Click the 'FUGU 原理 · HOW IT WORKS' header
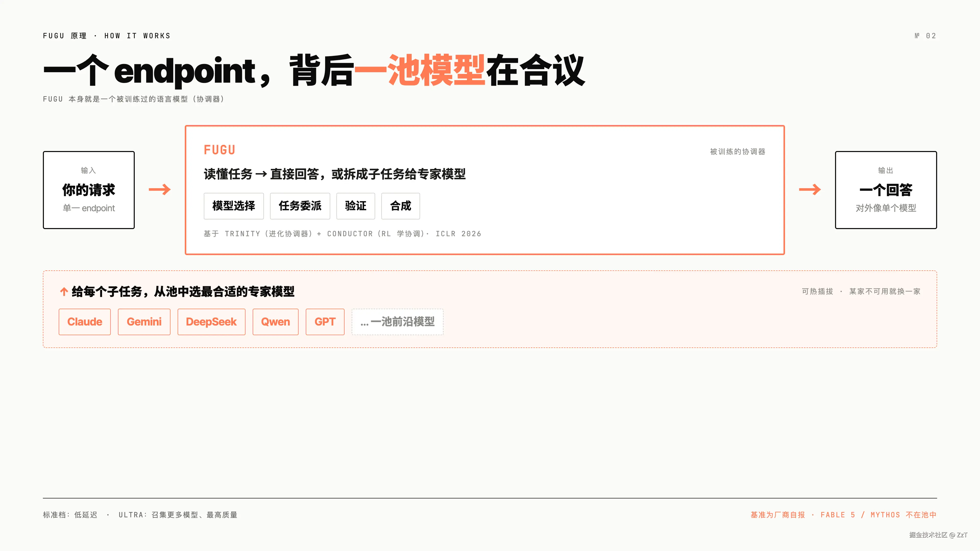Viewport: 980px width, 551px height. (106, 36)
